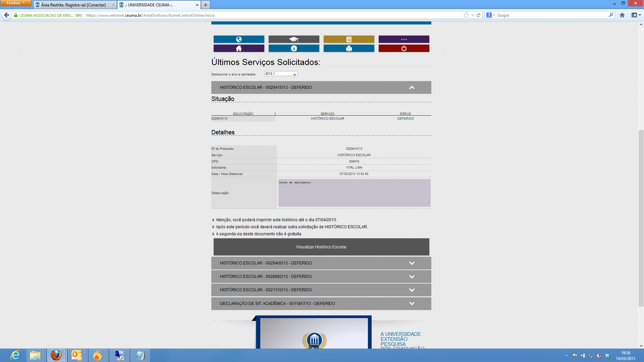Open Notepad icon in taskbar
This screenshot has width=644, height=362.
pyautogui.click(x=140, y=355)
